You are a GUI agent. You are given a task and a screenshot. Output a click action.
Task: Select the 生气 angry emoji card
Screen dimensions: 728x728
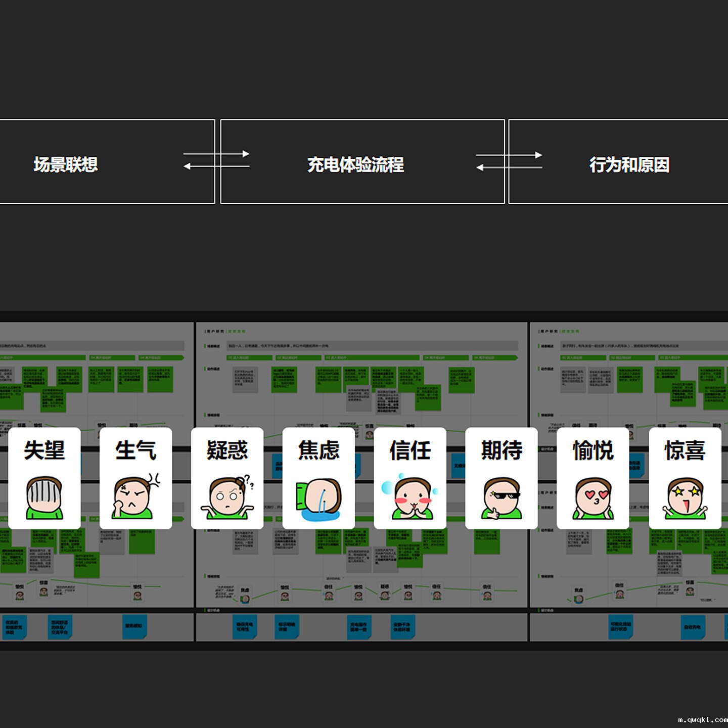coord(136,478)
